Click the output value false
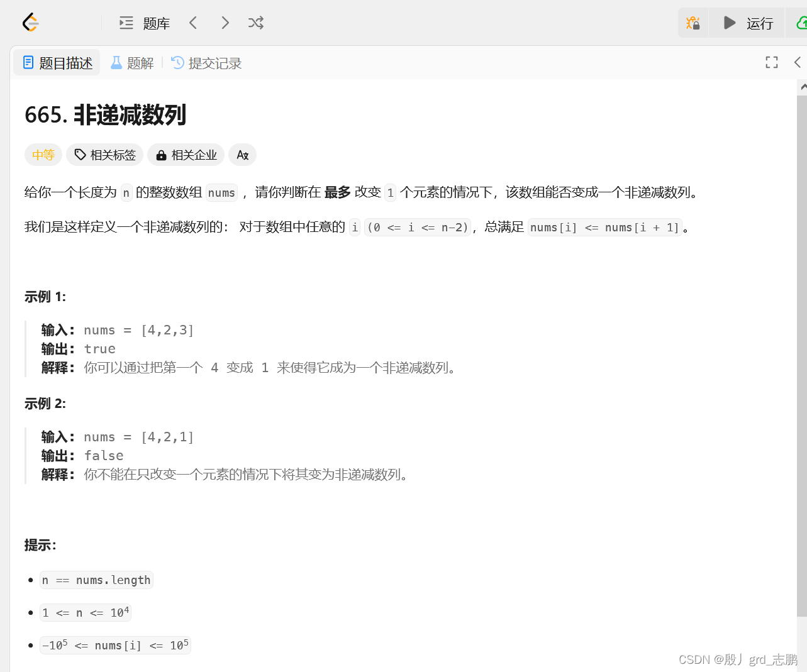Image resolution: width=807 pixels, height=672 pixels. (104, 456)
